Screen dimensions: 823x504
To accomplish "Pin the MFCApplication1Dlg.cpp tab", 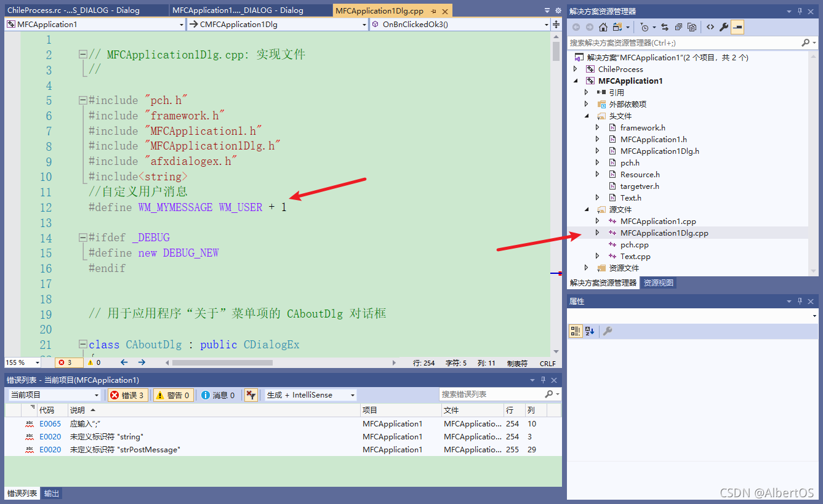I will coord(434,11).
